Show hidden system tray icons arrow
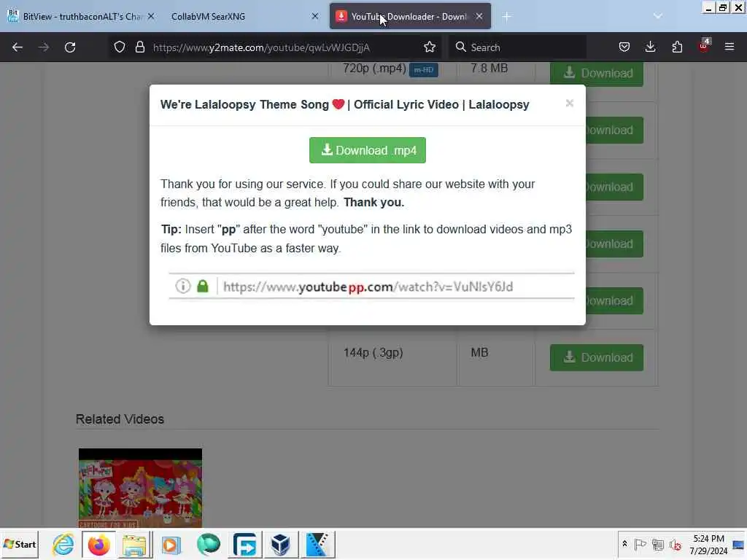Image resolution: width=747 pixels, height=560 pixels. point(624,544)
